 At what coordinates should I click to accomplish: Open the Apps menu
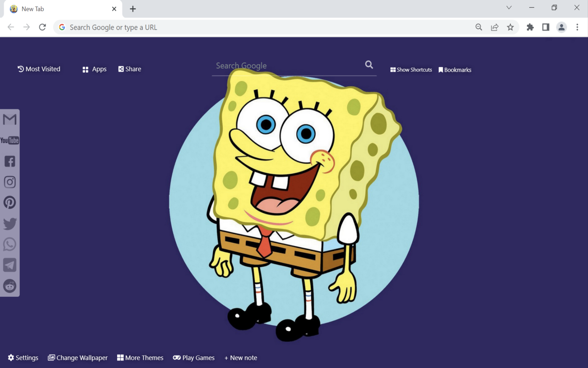tap(95, 69)
